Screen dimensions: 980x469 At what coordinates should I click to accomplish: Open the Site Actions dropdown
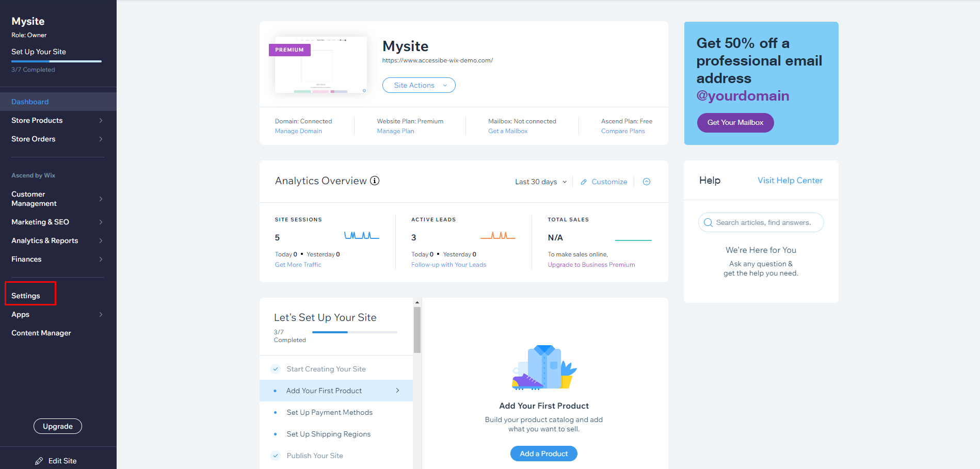pos(419,85)
